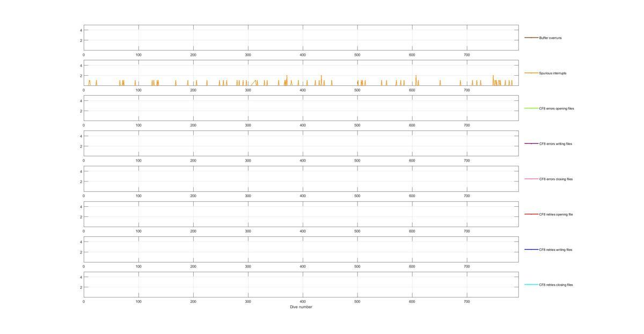Click the 400 tick label under Buffer overruns plot
644x334 pixels.
click(x=303, y=55)
